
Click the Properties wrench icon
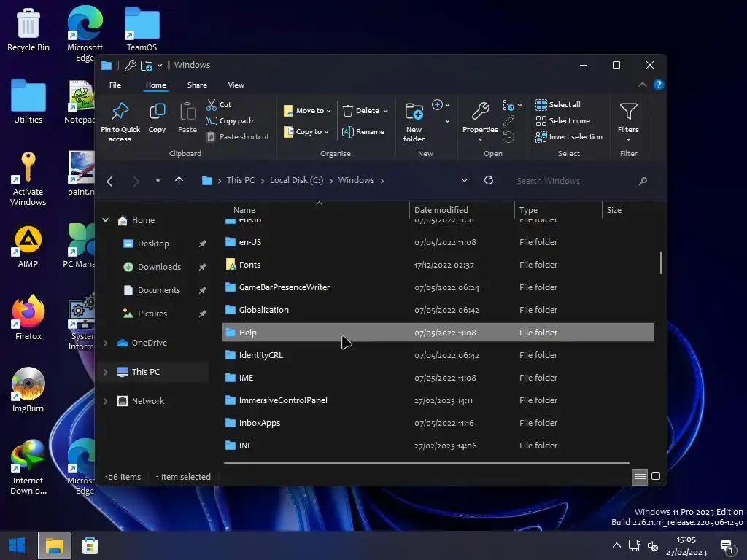tap(480, 112)
